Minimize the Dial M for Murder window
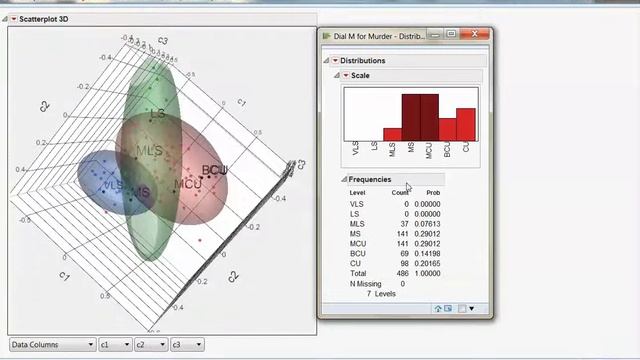 (436, 35)
